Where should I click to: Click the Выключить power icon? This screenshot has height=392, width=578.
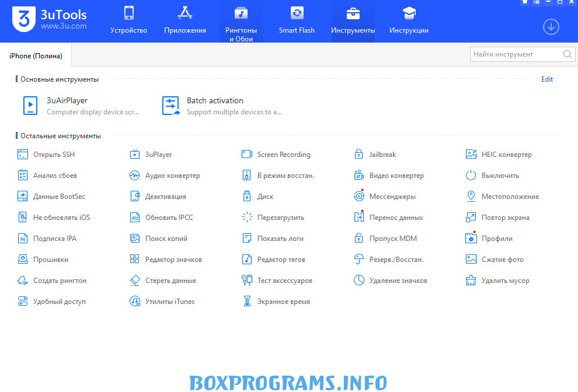471,176
